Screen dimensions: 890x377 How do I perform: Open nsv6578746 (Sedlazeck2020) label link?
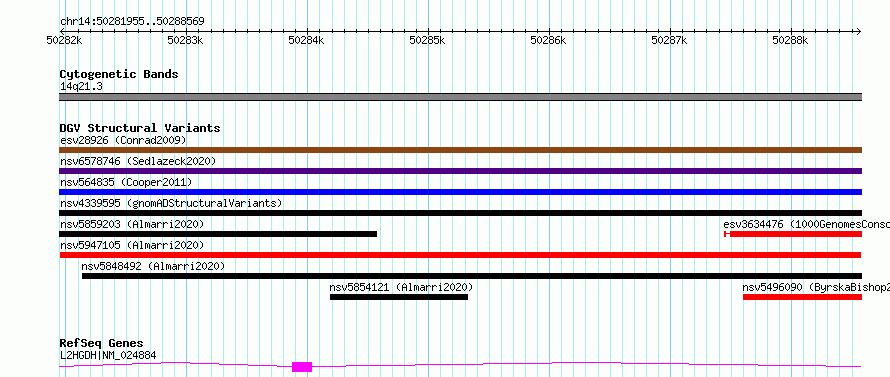pos(138,161)
